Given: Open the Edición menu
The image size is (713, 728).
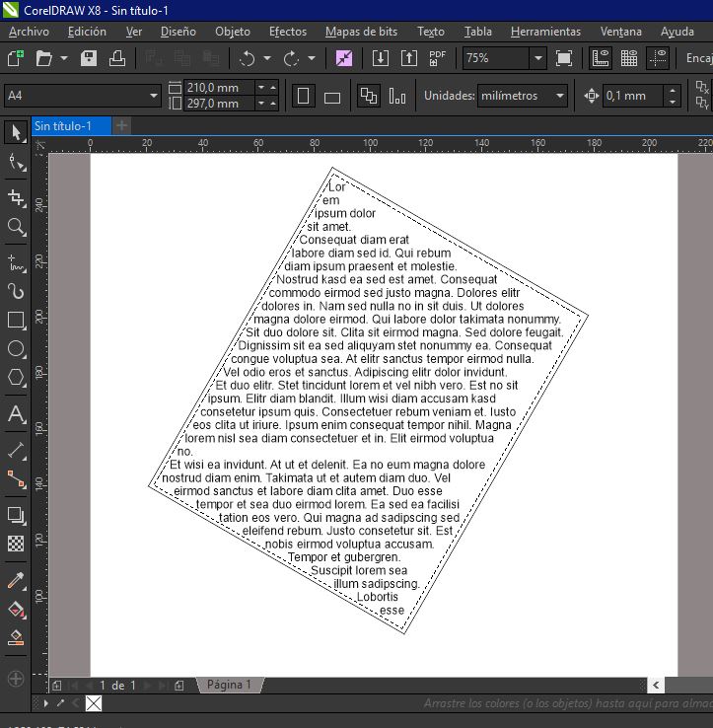Looking at the screenshot, I should point(87,32).
